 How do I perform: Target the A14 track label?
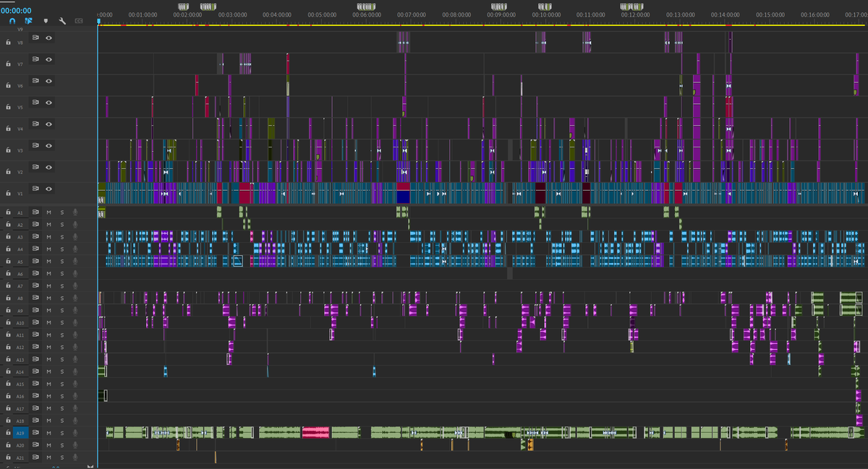click(20, 371)
